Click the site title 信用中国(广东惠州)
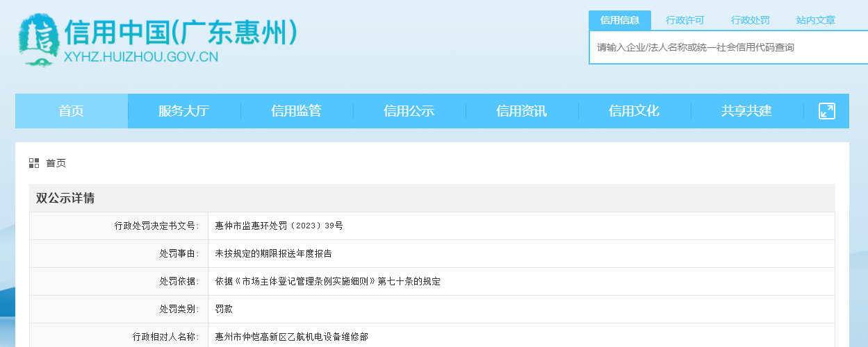Screen dimensions: 868x347 pyautogui.click(x=181, y=32)
